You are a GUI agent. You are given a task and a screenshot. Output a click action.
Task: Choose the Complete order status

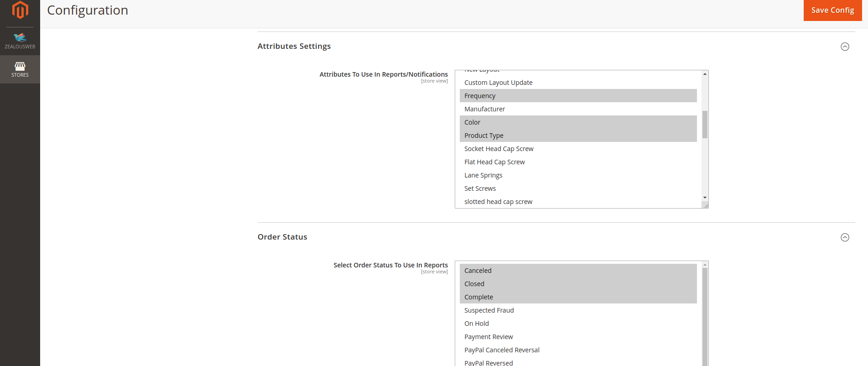(x=478, y=297)
